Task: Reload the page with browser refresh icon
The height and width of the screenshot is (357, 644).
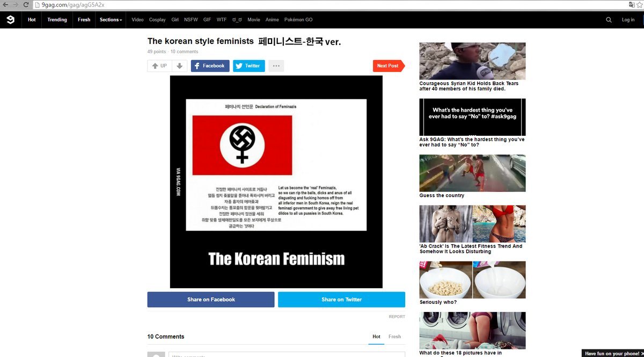Action: (26, 4)
